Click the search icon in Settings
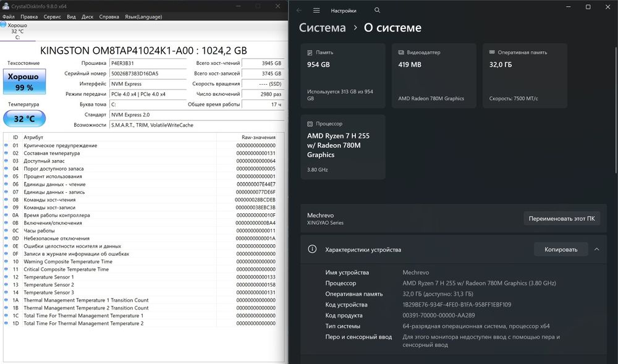 (x=377, y=11)
